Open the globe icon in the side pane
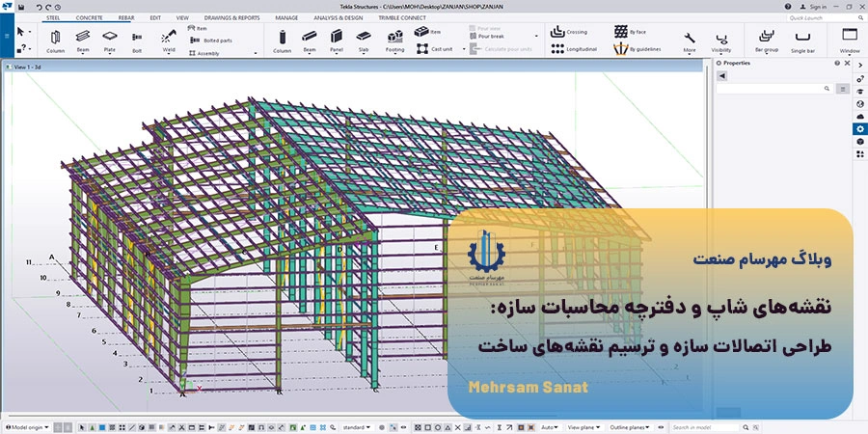868x434 pixels. (859, 103)
